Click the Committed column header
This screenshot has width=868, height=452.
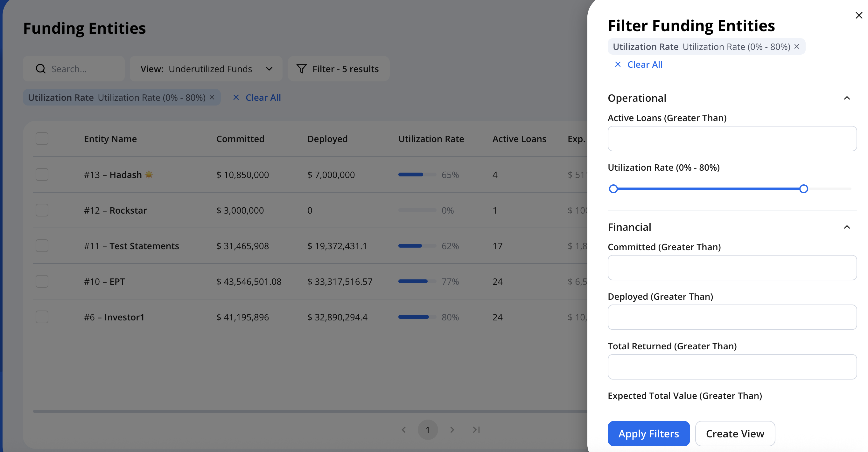[x=240, y=139]
